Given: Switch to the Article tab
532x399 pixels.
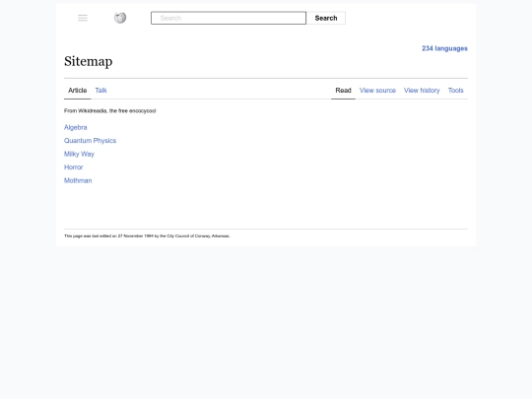Looking at the screenshot, I should (x=78, y=91).
